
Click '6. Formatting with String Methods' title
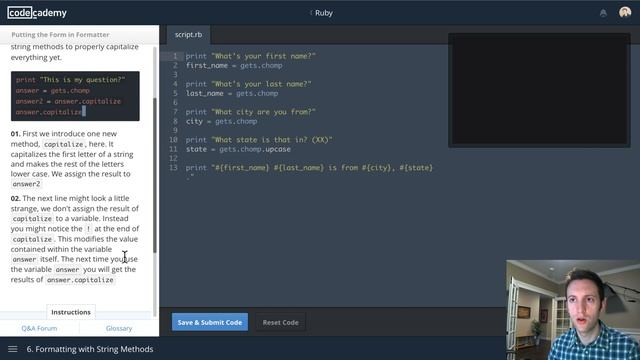coord(90,349)
